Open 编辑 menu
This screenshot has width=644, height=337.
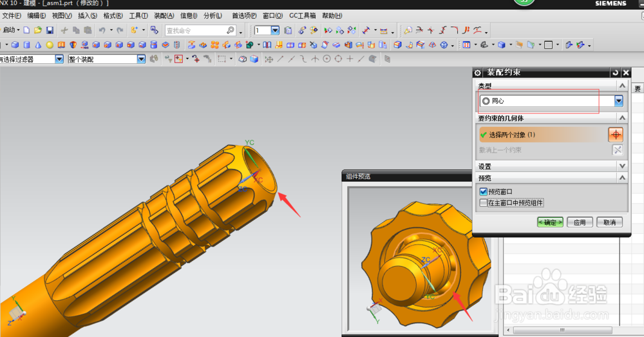pyautogui.click(x=37, y=15)
